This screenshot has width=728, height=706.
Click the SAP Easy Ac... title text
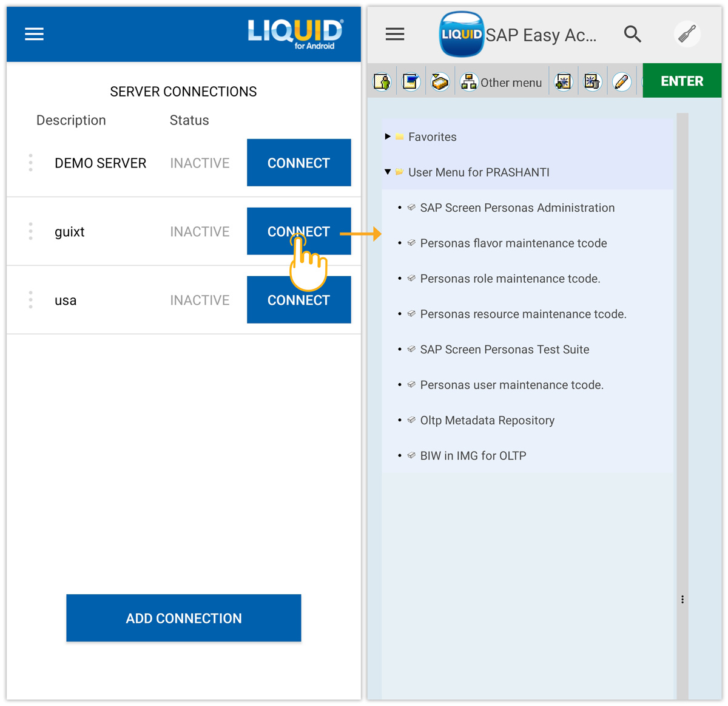[541, 35]
